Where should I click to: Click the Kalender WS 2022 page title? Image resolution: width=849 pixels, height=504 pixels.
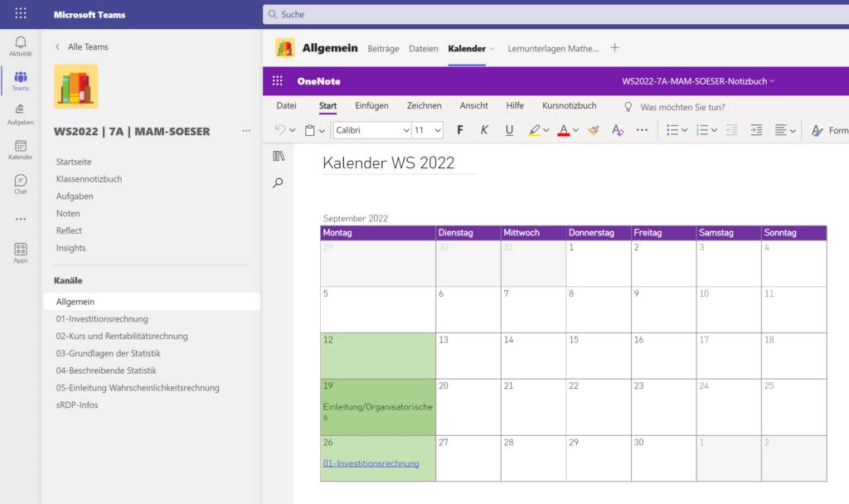[x=389, y=162]
